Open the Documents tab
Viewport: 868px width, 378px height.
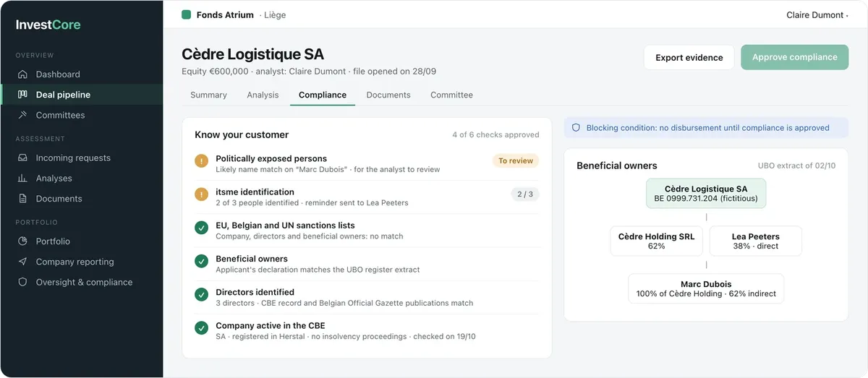pyautogui.click(x=388, y=95)
